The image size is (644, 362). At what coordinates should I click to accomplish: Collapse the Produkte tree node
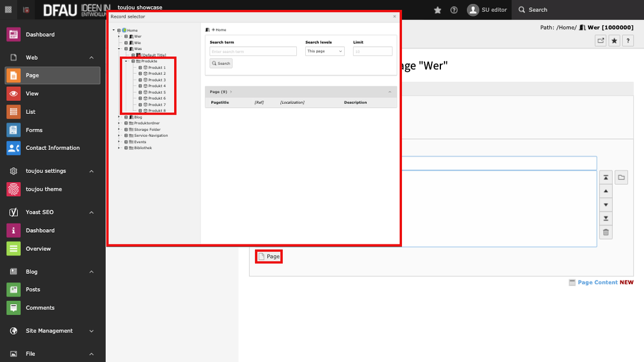[126, 61]
